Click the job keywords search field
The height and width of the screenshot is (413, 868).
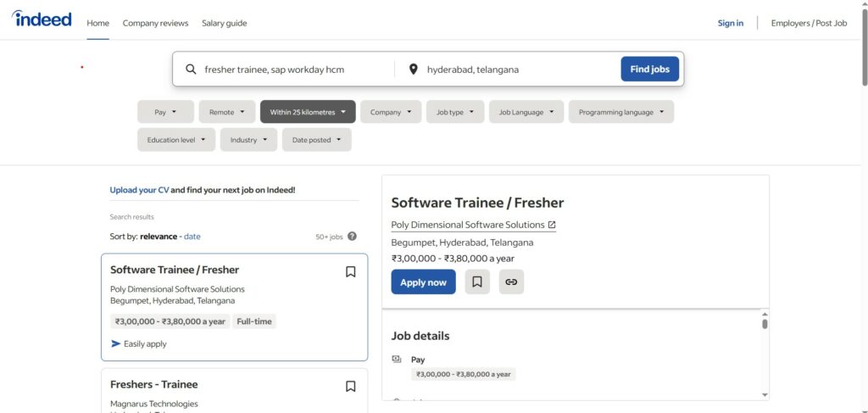tap(292, 70)
